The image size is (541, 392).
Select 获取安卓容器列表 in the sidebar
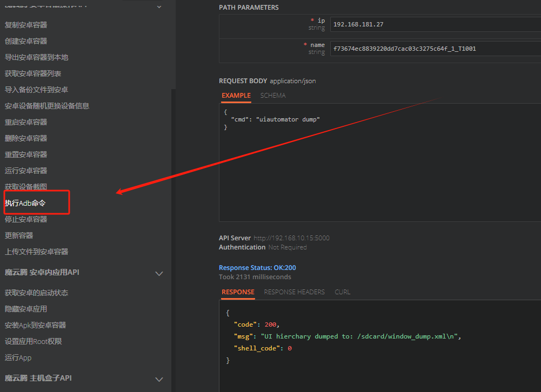[x=33, y=73]
